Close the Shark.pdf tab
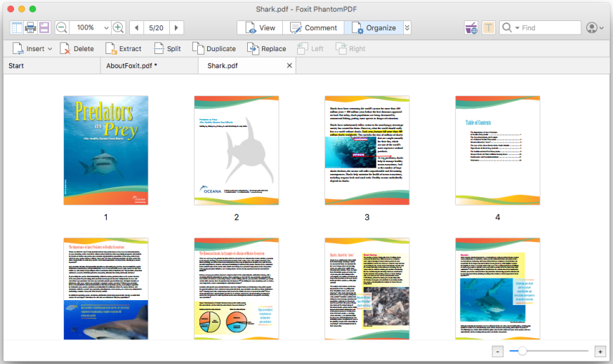This screenshot has height=364, width=613. point(289,66)
